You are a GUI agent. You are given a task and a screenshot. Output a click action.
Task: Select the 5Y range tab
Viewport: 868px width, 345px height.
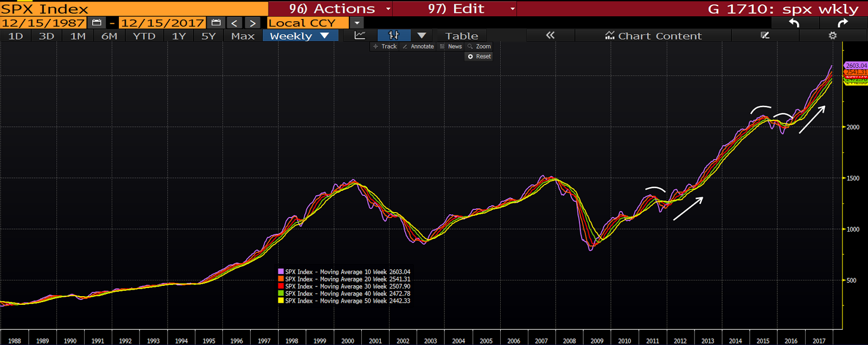point(208,36)
